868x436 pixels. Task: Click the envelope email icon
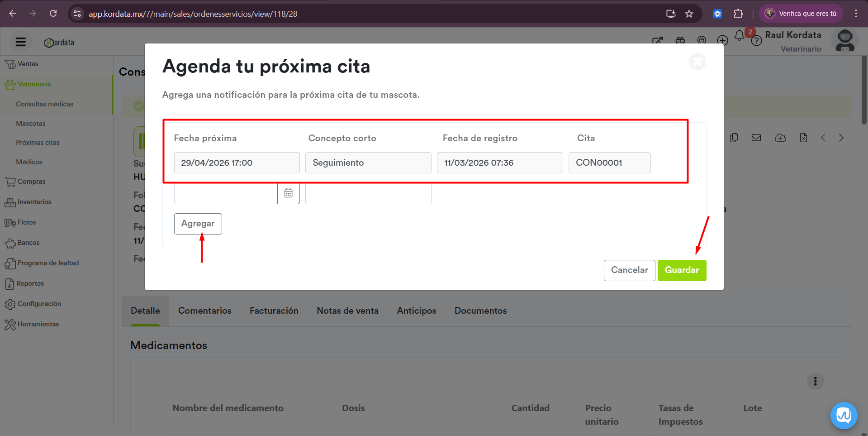[756, 138]
